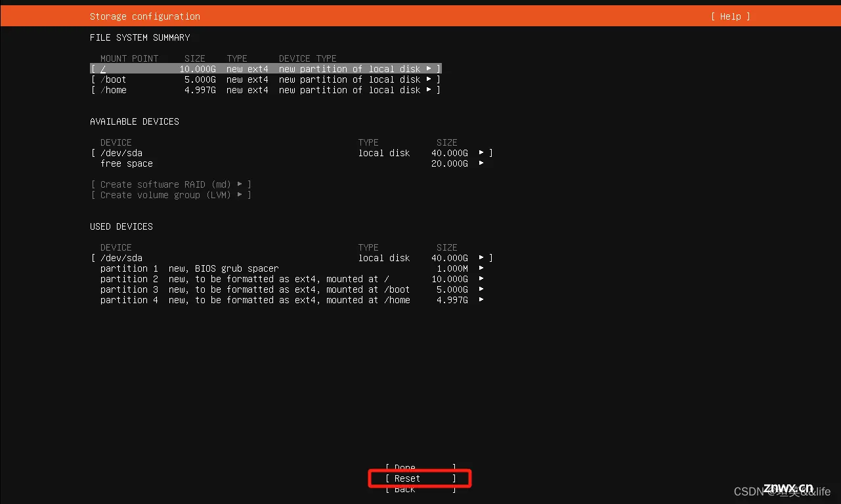Expand arrow for partition 3 5.000G
This screenshot has height=504, width=841.
(481, 289)
